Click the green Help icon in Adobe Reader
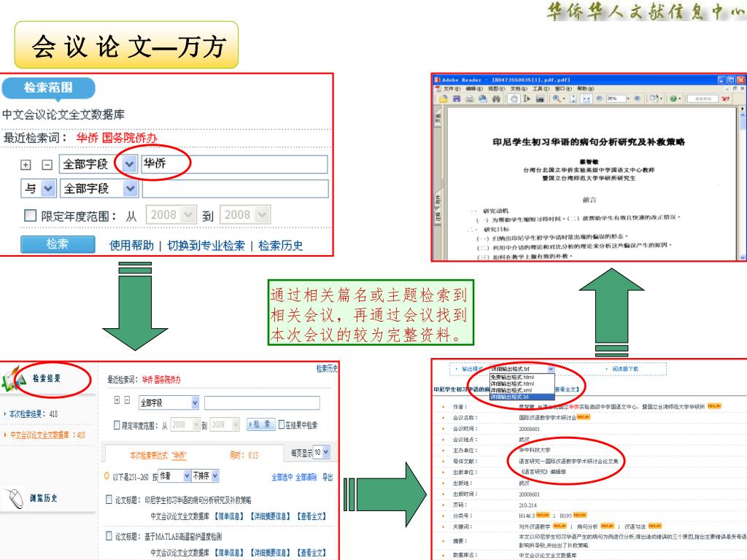This screenshot has width=747, height=560. pos(672,98)
